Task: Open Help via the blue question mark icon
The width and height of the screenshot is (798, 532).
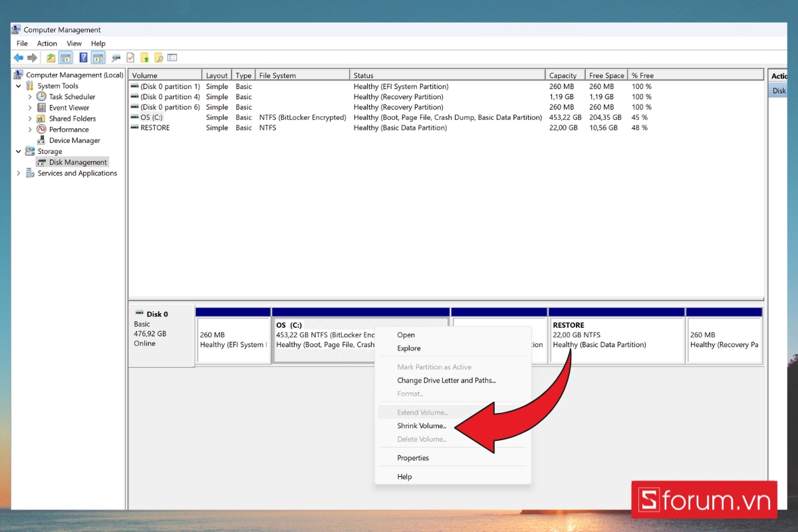Action: [x=84, y=58]
